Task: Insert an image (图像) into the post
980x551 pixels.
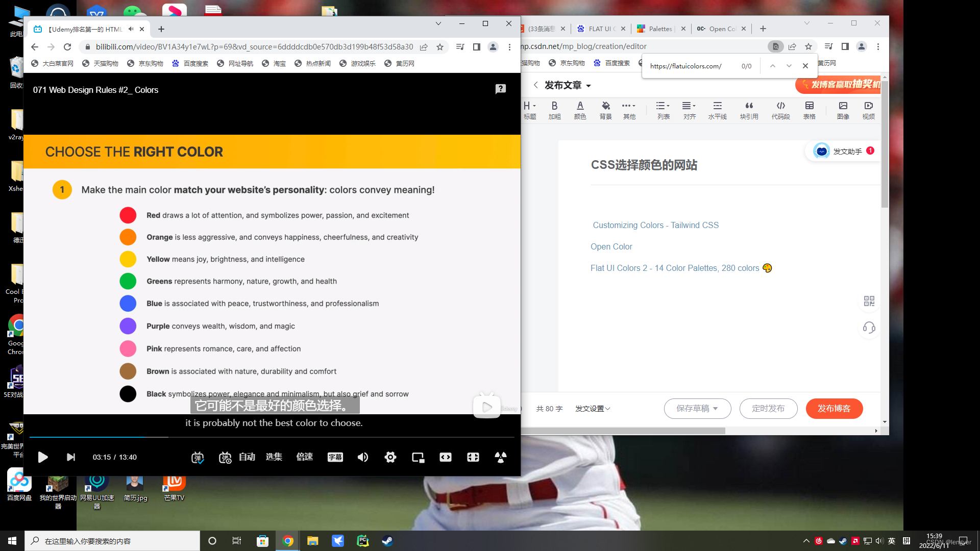Action: 843,109
